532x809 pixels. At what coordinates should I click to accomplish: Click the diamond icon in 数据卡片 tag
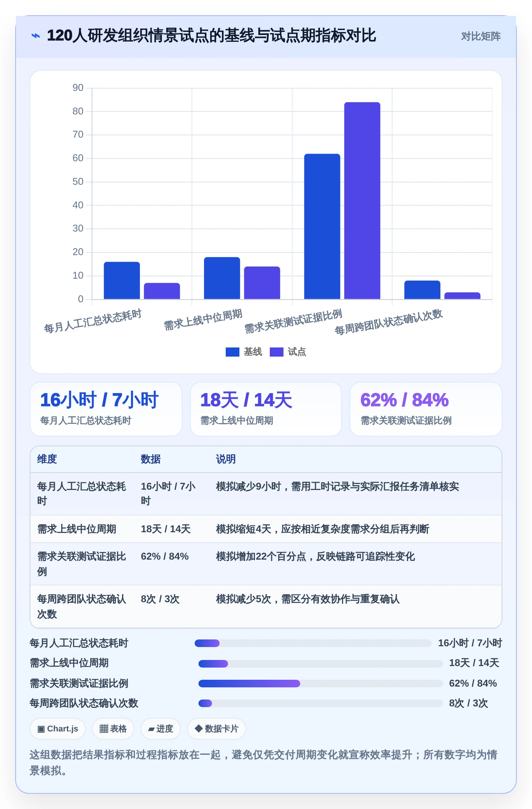click(199, 728)
